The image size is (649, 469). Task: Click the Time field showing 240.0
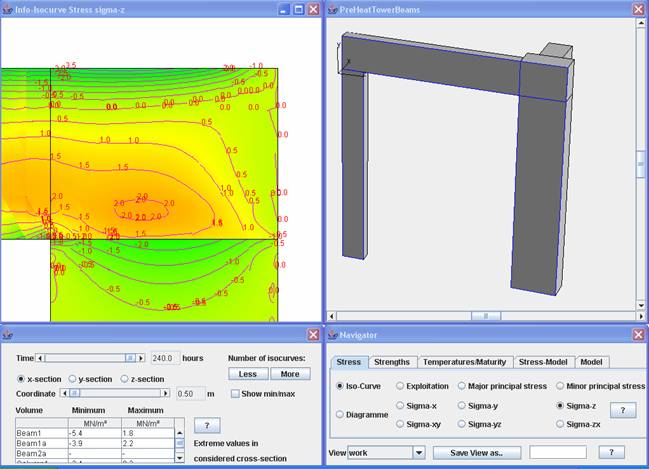tap(166, 358)
